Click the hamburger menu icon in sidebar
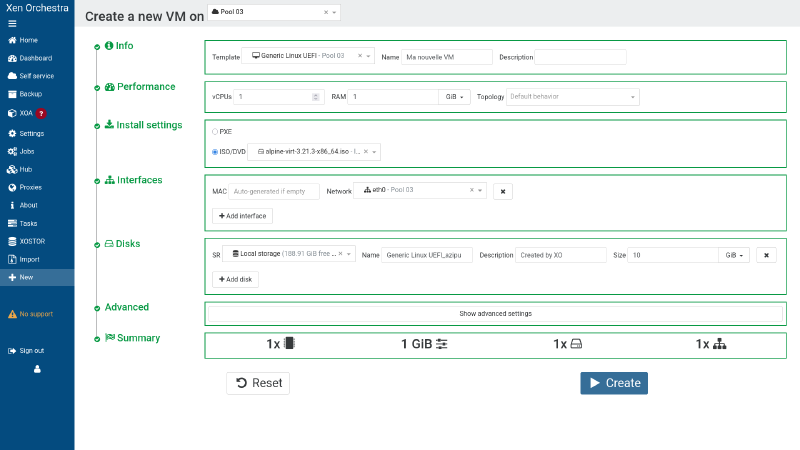The width and height of the screenshot is (800, 450). pos(12,23)
